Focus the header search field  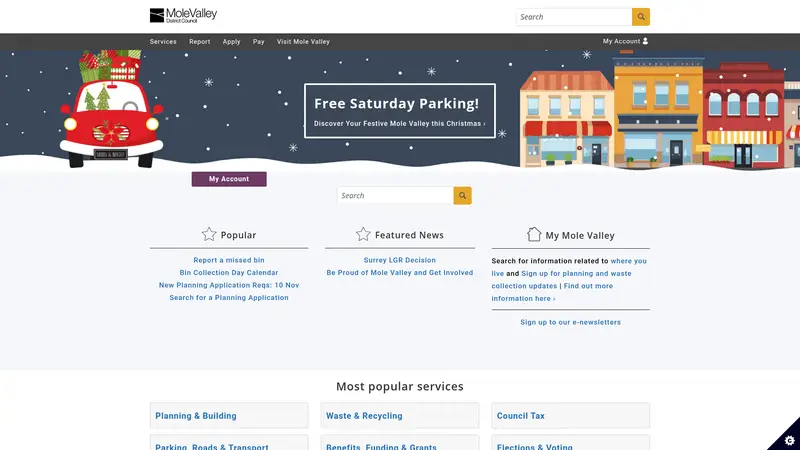click(x=574, y=17)
